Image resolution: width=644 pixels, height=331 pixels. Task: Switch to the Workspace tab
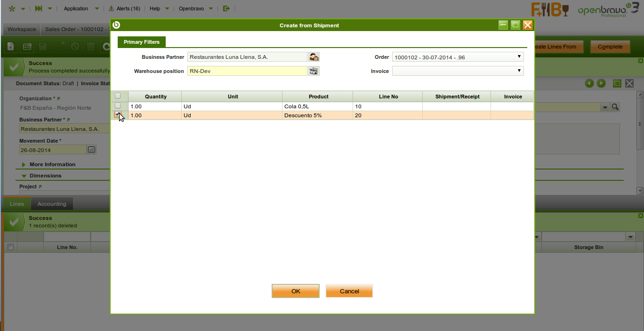point(22,29)
